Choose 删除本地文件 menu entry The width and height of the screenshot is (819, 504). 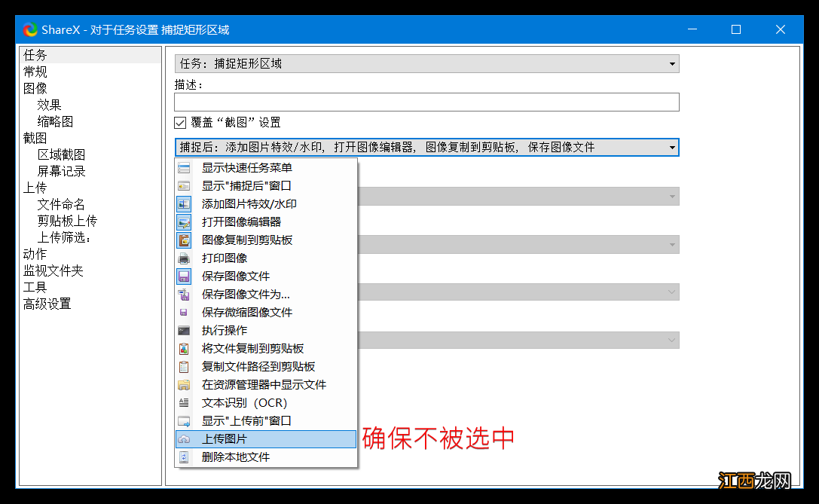[267, 457]
